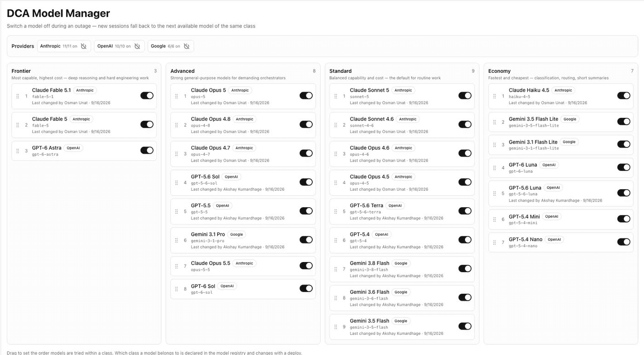644x355 pixels.
Task: Click the drag handle for GPT-5.4 Nano
Action: [x=494, y=243]
